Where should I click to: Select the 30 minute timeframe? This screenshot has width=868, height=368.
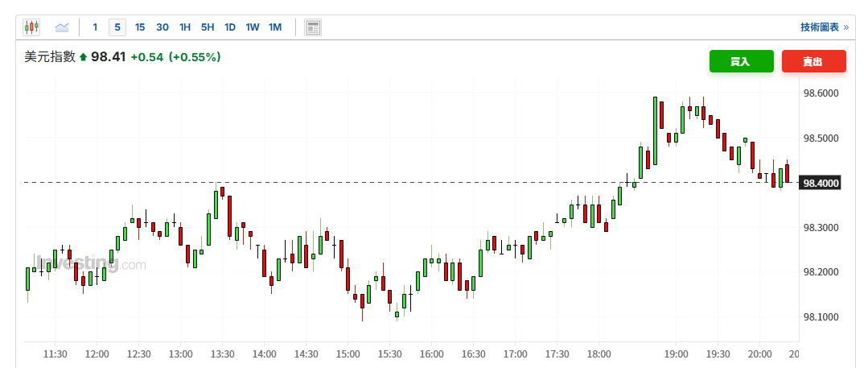[162, 27]
